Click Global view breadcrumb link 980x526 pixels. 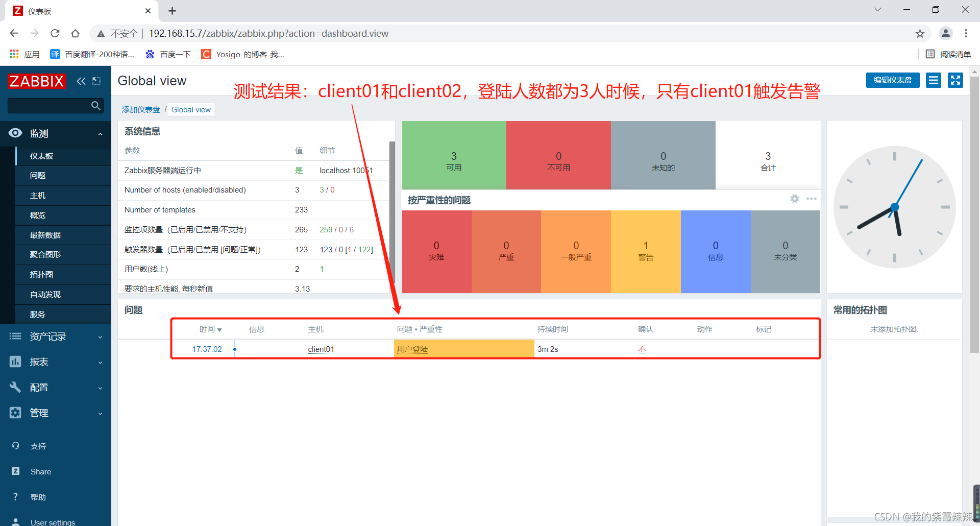coord(191,110)
